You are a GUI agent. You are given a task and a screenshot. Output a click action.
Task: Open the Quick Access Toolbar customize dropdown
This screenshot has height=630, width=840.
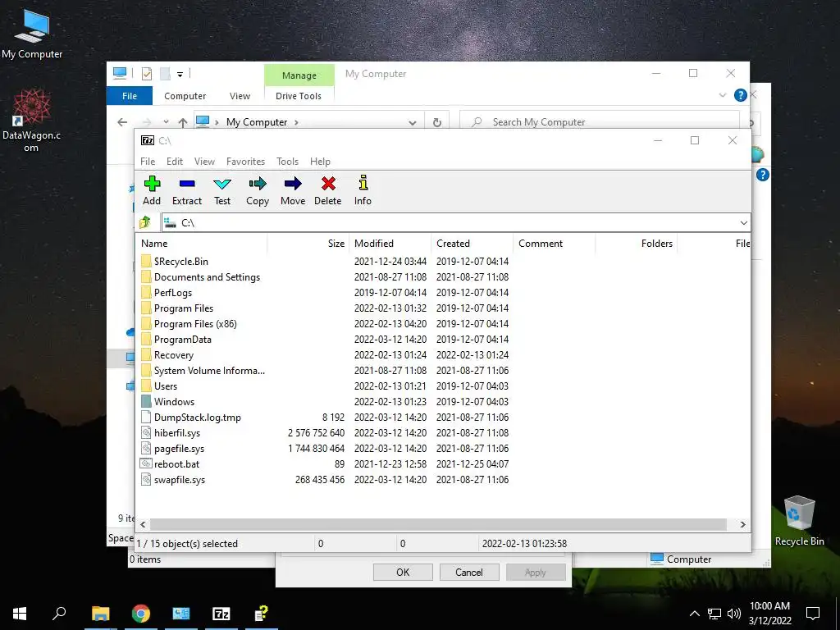click(x=180, y=75)
